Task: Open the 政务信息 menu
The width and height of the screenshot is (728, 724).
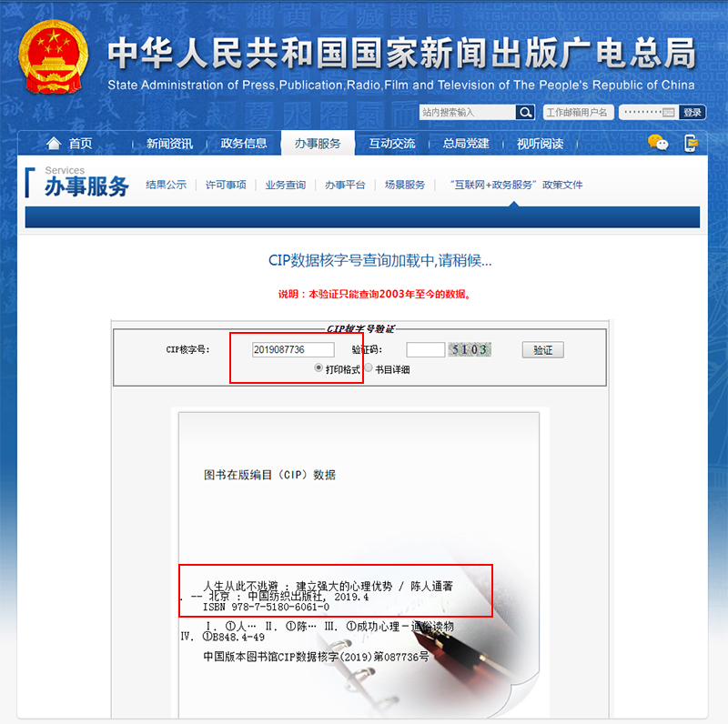Action: pos(244,144)
